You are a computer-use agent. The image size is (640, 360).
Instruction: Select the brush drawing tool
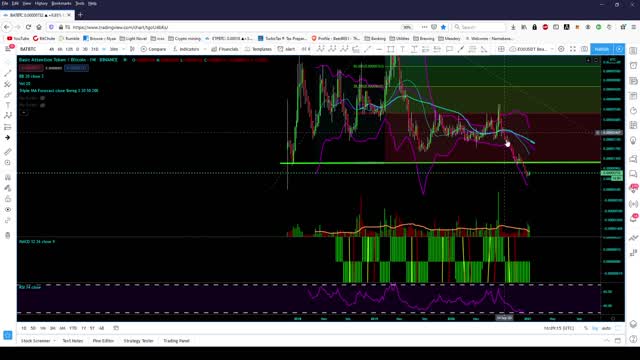(x=8, y=95)
